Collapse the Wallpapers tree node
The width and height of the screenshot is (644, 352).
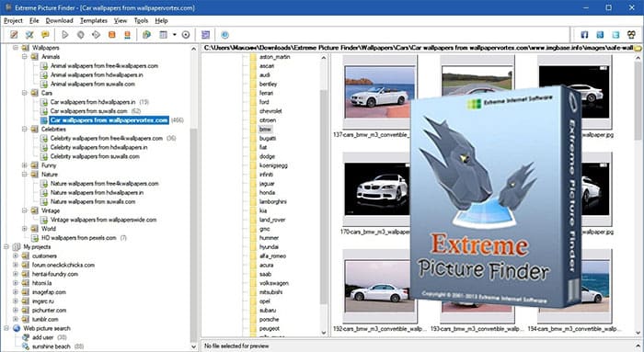(16, 48)
